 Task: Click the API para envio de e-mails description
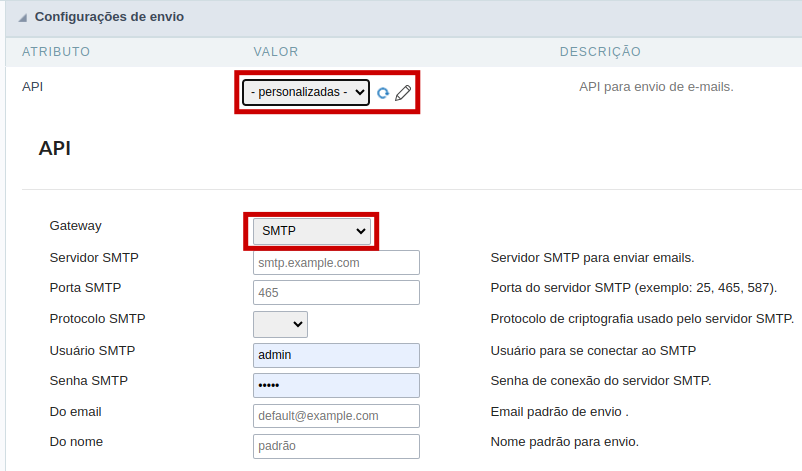(656, 87)
